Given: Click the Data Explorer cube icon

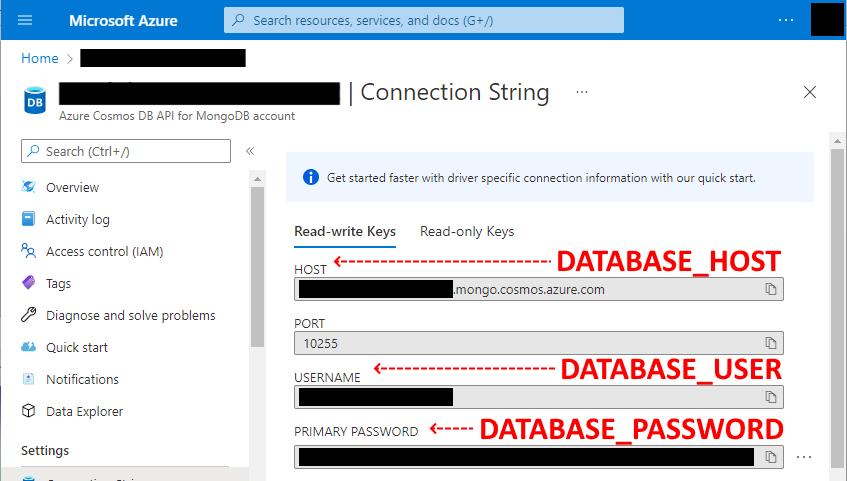Looking at the screenshot, I should pyautogui.click(x=29, y=411).
